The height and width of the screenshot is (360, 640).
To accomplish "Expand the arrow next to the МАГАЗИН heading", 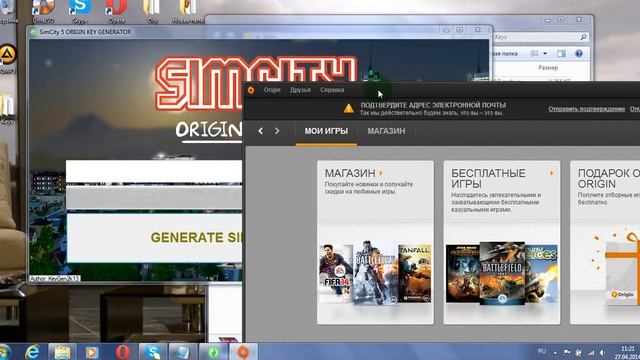I will [x=381, y=173].
